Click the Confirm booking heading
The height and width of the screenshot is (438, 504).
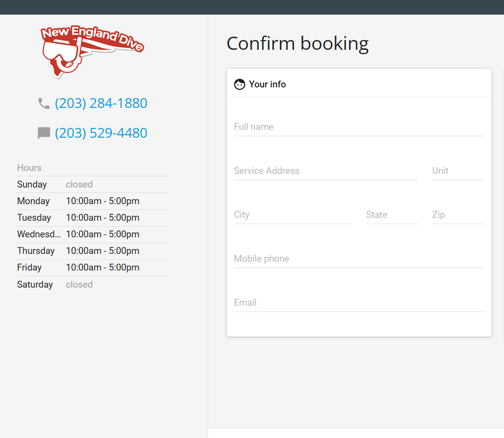click(x=297, y=43)
